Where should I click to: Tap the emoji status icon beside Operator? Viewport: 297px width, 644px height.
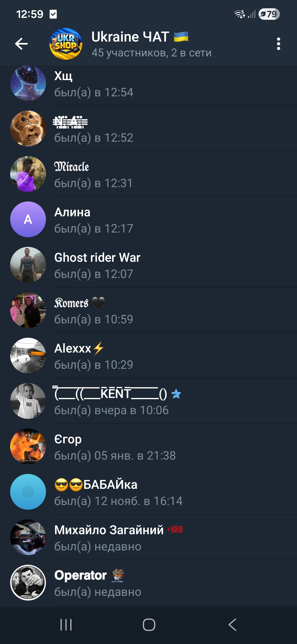coord(118,575)
